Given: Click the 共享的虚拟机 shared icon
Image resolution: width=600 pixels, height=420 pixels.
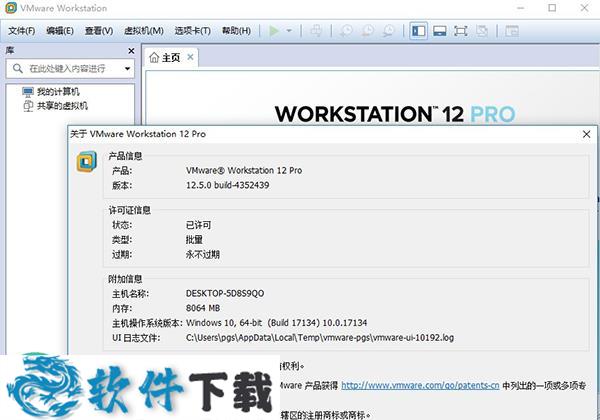Looking at the screenshot, I should coord(28,106).
